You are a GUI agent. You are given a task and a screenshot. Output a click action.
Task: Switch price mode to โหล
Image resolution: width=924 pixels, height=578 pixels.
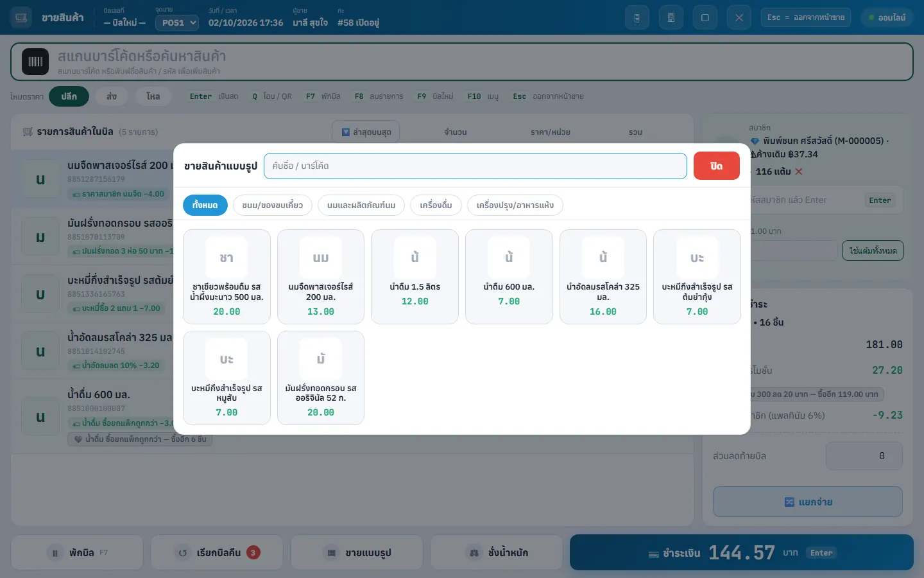click(153, 96)
